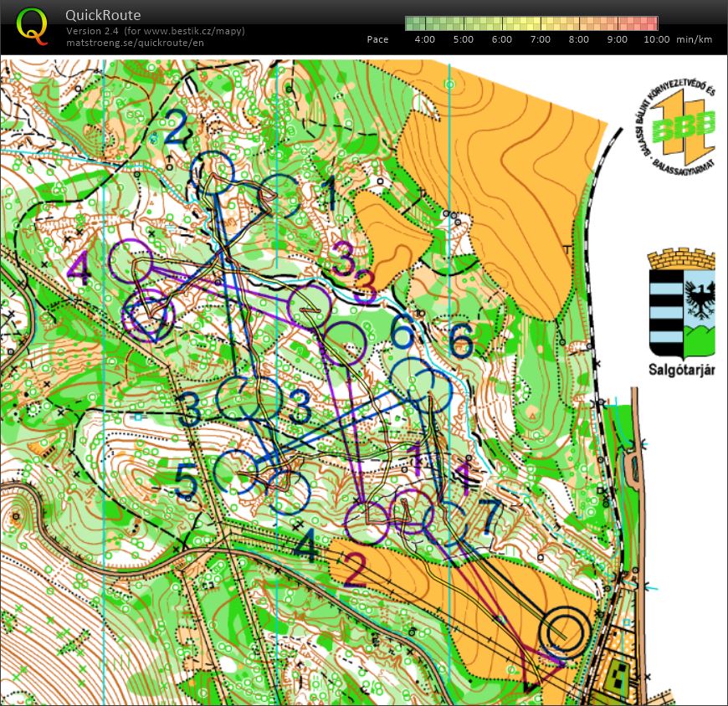Click the green end of the pace gradient
728x706 pixels.
coord(412,23)
